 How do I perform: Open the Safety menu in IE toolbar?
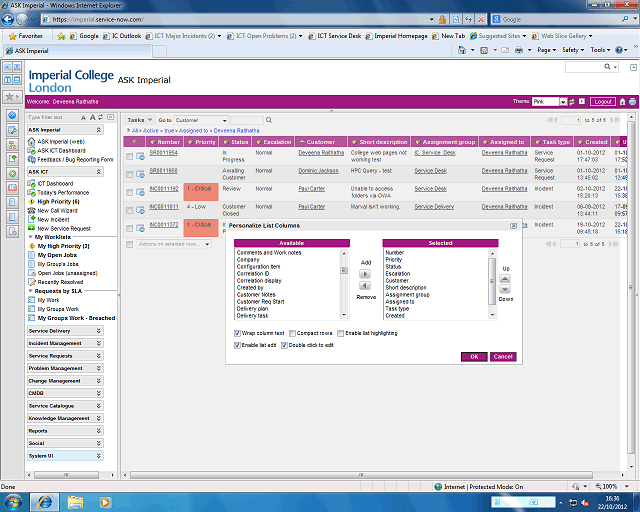[x=573, y=49]
